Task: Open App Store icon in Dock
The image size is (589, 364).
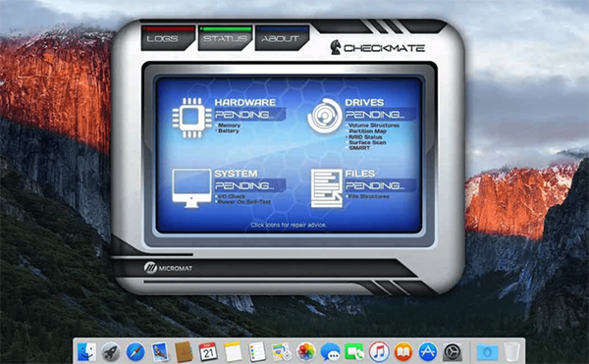Action: [428, 352]
